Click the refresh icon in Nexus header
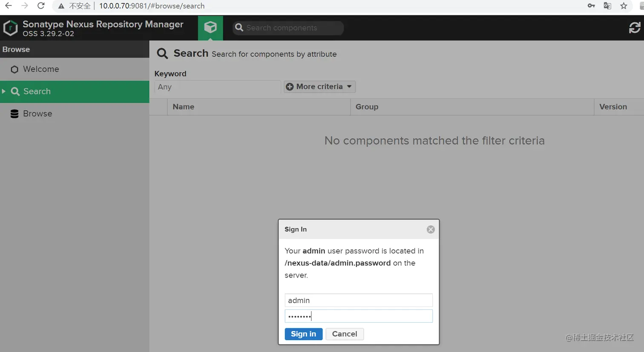The image size is (644, 352). tap(634, 28)
